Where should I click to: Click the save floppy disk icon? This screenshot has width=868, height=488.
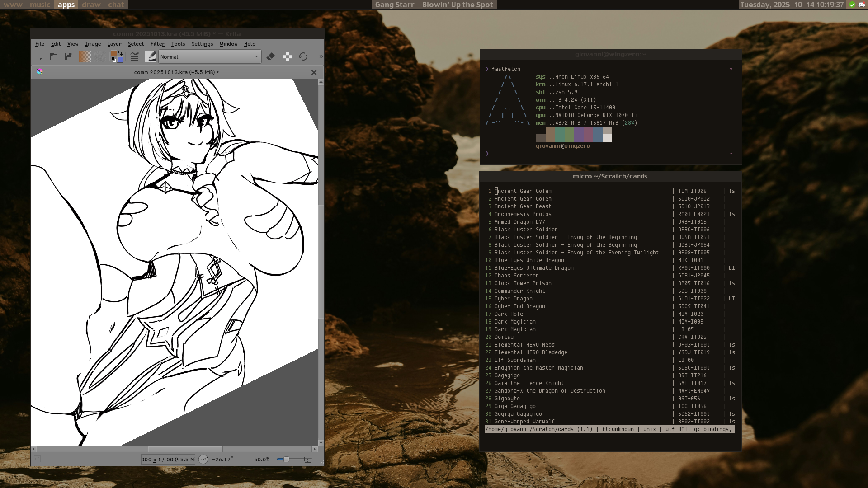[x=69, y=56]
